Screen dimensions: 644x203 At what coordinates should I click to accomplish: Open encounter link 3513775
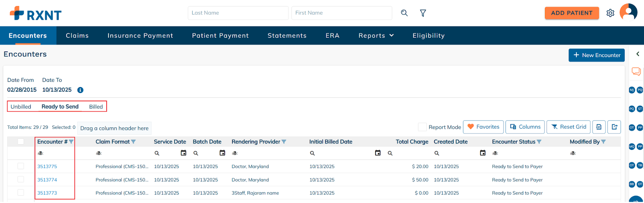click(x=47, y=166)
